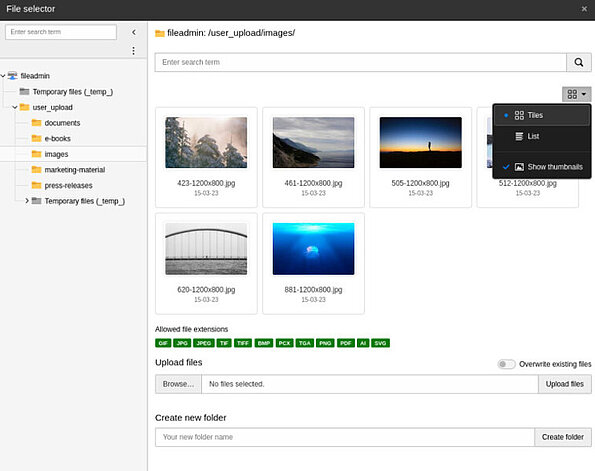Toggle Overwrite existing files switch
The width and height of the screenshot is (595, 471).
tap(507, 364)
